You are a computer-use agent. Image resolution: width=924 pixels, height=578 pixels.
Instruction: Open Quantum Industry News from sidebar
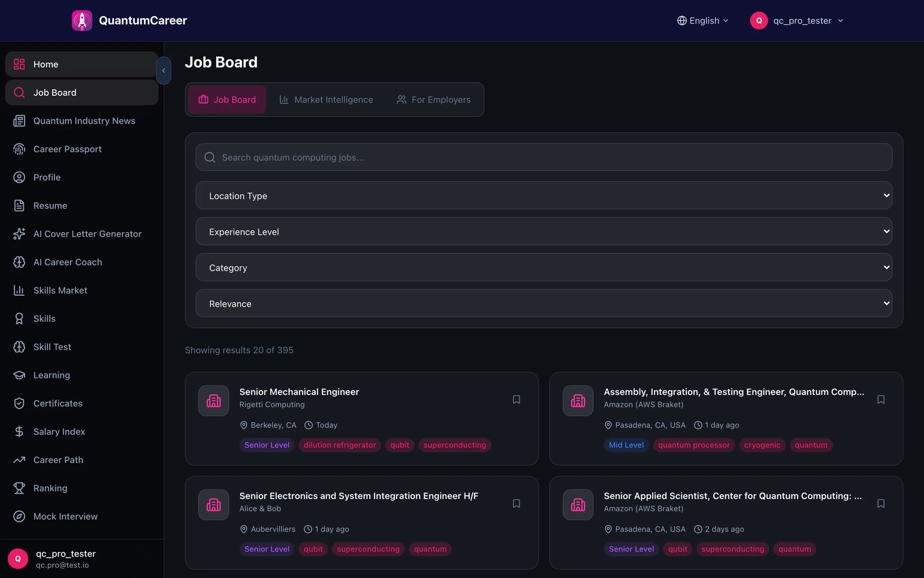pyautogui.click(x=82, y=121)
